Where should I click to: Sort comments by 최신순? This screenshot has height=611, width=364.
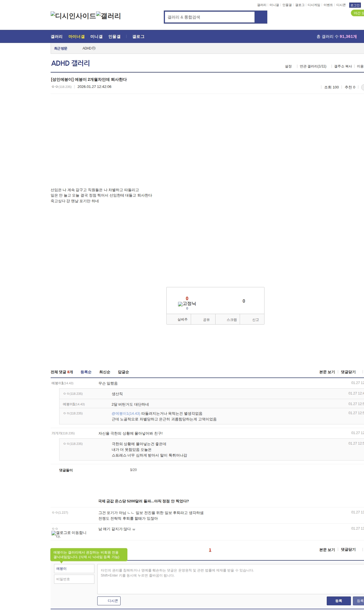click(x=105, y=372)
